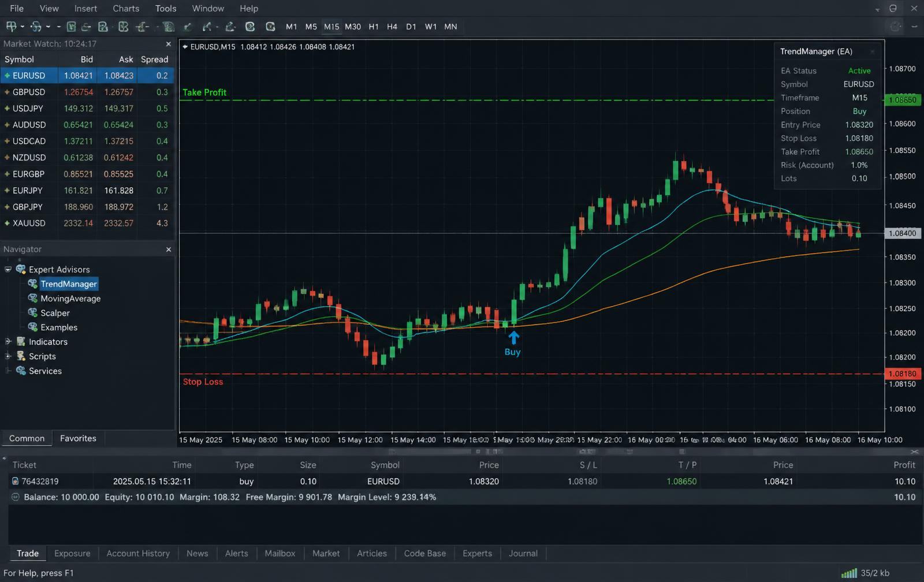
Task: Select the H4 timeframe button
Action: click(x=392, y=27)
